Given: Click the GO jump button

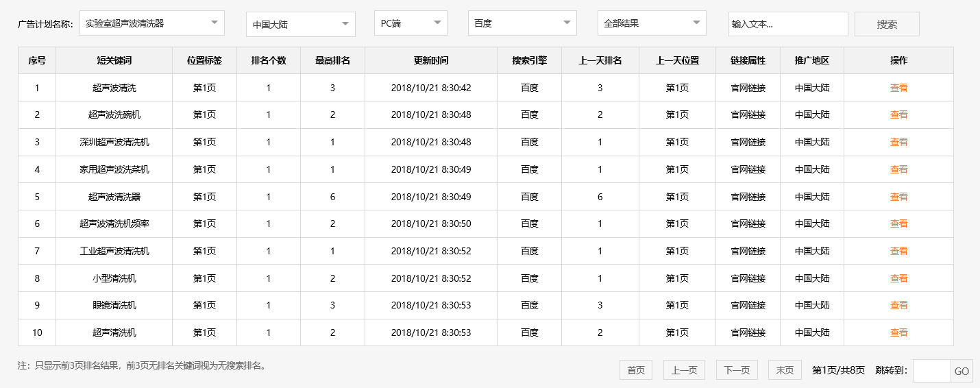Looking at the screenshot, I should (961, 371).
